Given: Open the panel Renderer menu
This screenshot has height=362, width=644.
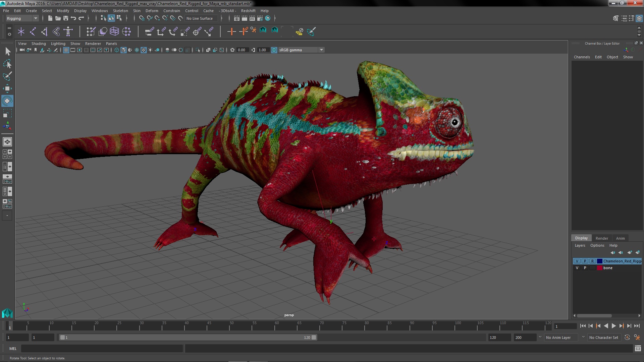Looking at the screenshot, I should point(93,44).
